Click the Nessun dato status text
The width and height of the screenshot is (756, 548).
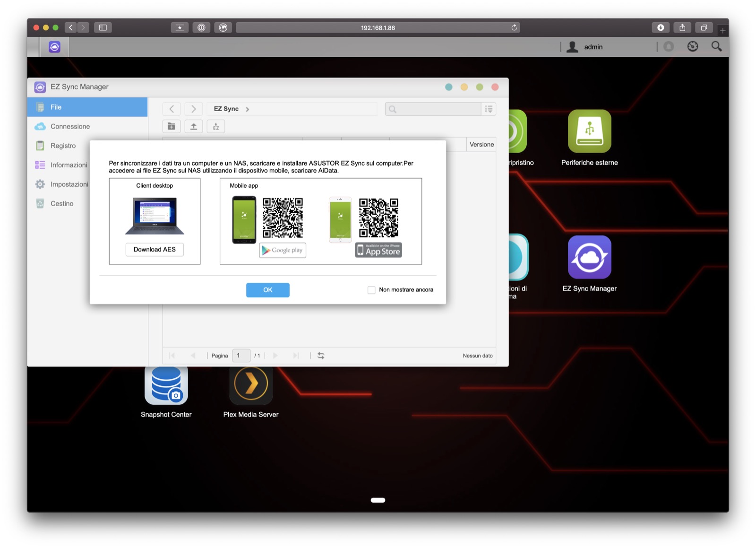tap(478, 356)
